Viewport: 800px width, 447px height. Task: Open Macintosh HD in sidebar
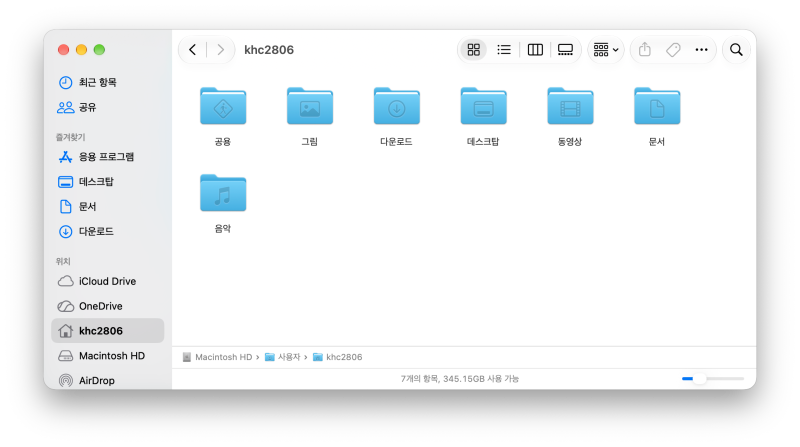tap(108, 356)
